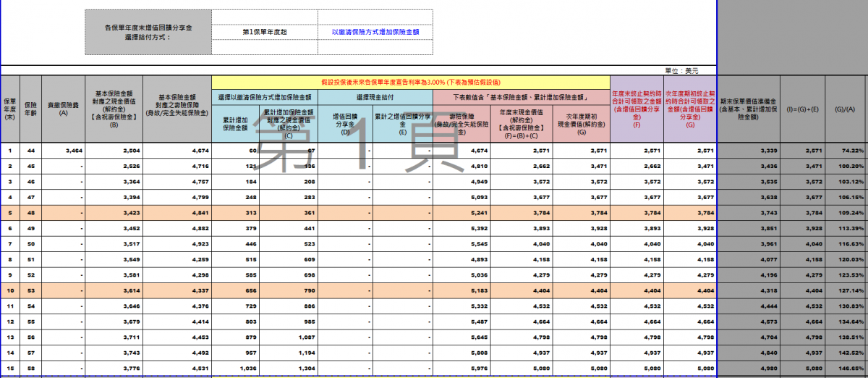Select the age 53 cell

pyautogui.click(x=30, y=290)
